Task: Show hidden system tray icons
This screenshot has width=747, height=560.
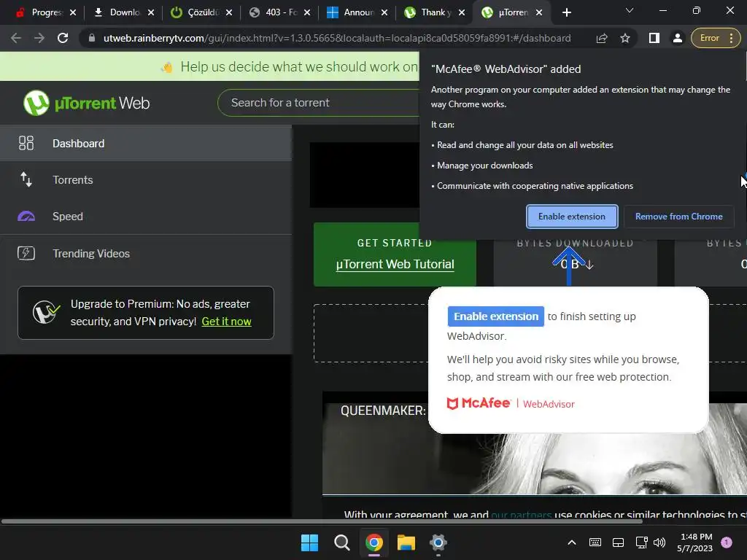Action: [x=572, y=542]
